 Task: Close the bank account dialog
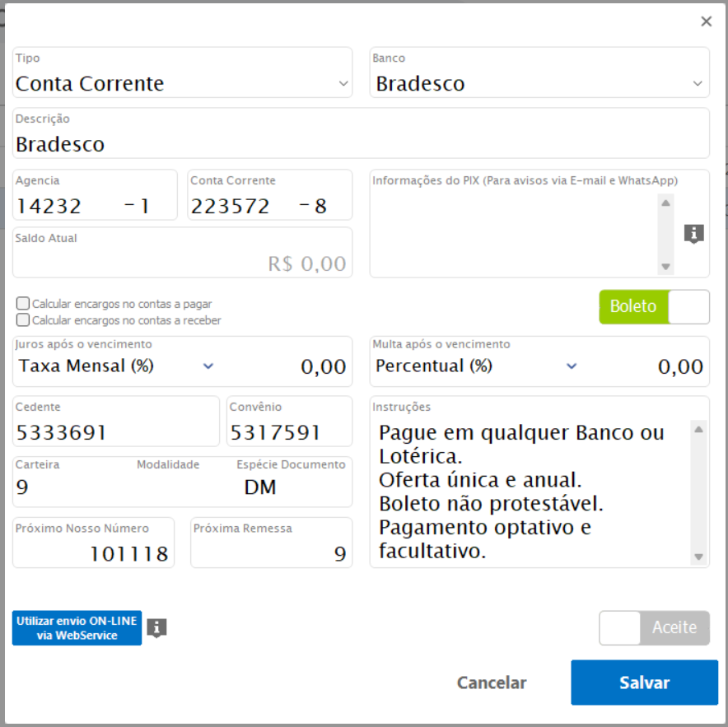click(706, 22)
